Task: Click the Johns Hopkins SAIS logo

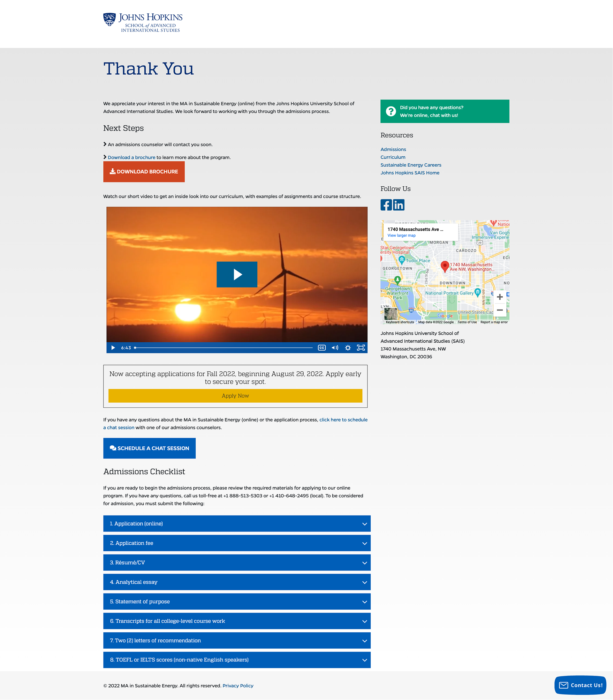Action: 143,23
